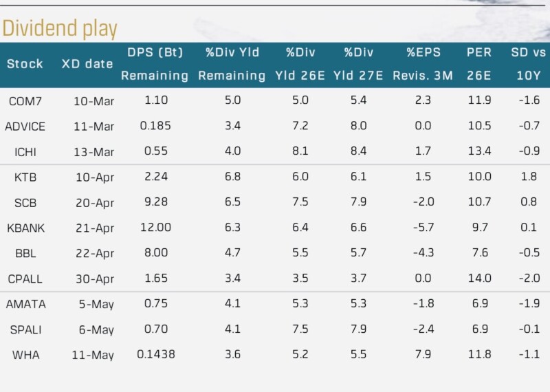This screenshot has height=392, width=550.
Task: Select the SCB stock name
Action: pos(25,203)
